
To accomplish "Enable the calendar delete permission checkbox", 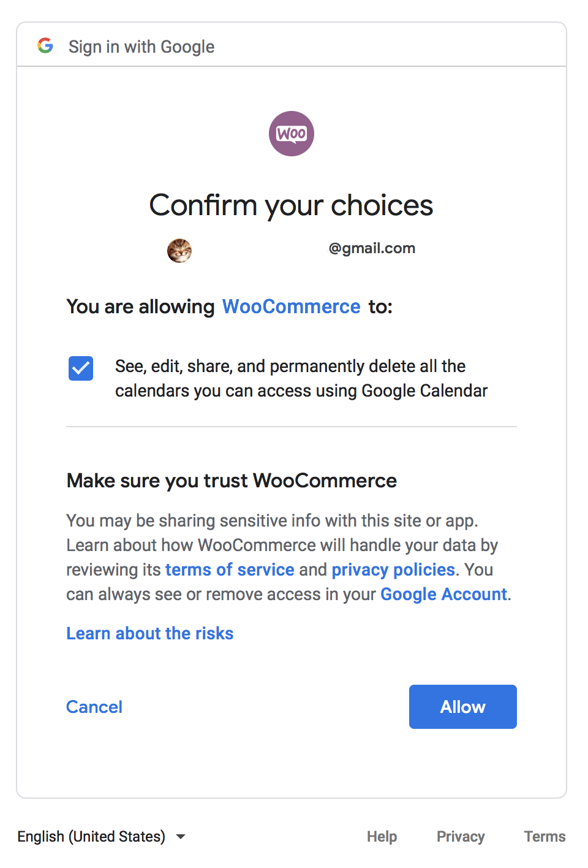I will pyautogui.click(x=80, y=368).
